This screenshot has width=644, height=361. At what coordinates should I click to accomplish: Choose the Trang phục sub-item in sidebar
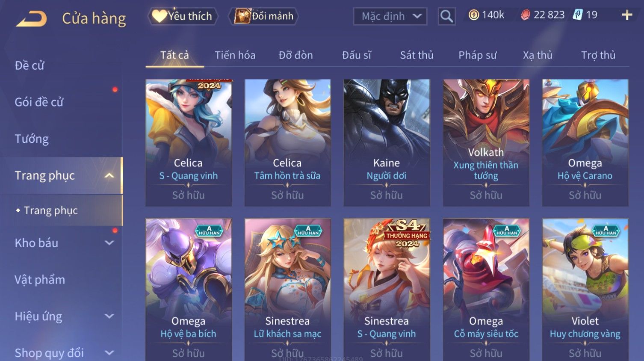50,210
